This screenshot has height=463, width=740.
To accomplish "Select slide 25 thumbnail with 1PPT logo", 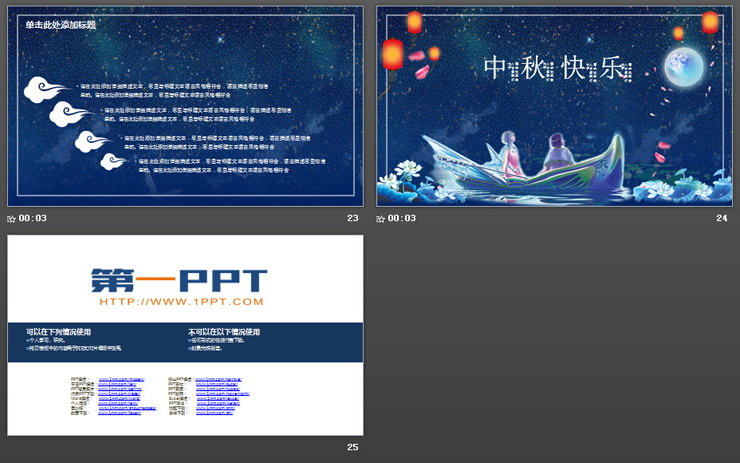I will [x=185, y=335].
